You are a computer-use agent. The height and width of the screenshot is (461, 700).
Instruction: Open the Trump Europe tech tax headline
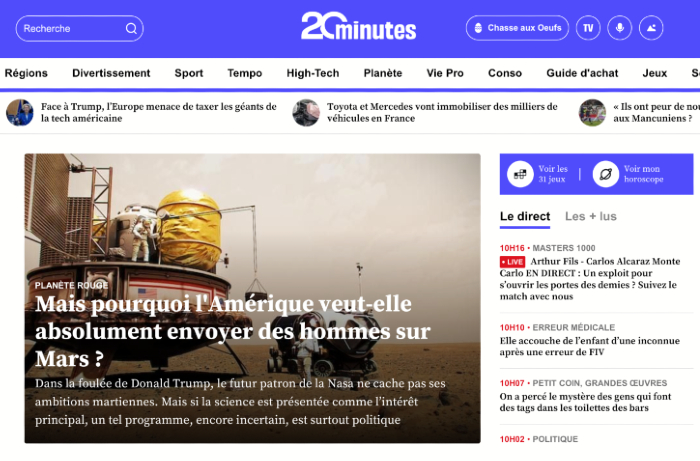pyautogui.click(x=158, y=112)
